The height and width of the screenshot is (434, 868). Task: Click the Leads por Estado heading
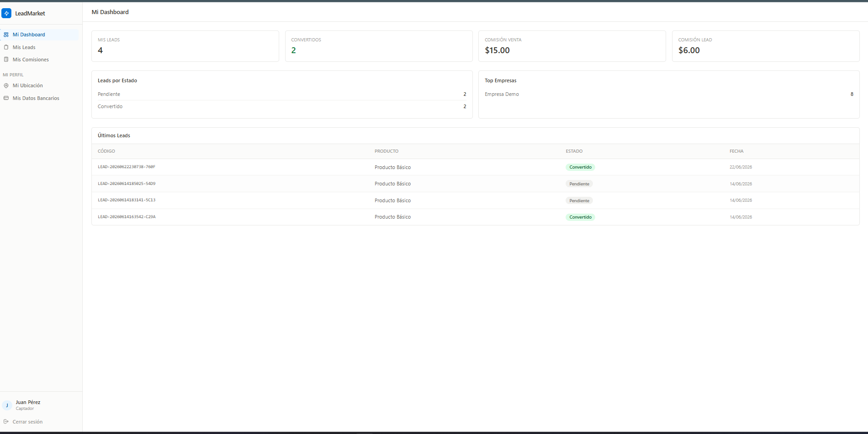click(x=117, y=80)
